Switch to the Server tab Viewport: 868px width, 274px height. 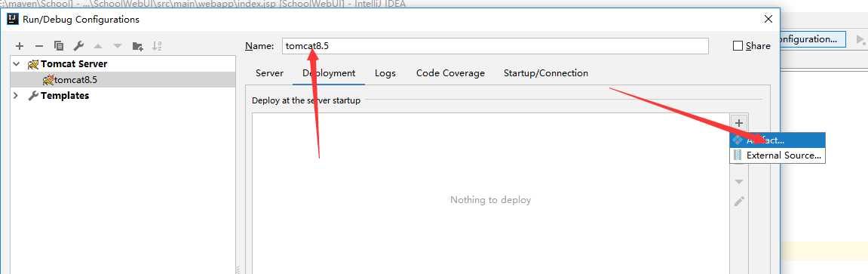(x=269, y=73)
